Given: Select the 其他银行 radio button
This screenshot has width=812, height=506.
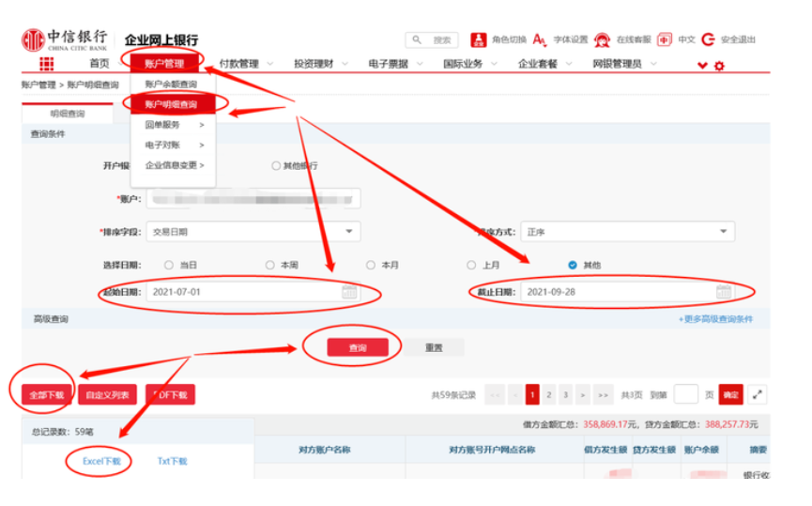Looking at the screenshot, I should tap(275, 166).
